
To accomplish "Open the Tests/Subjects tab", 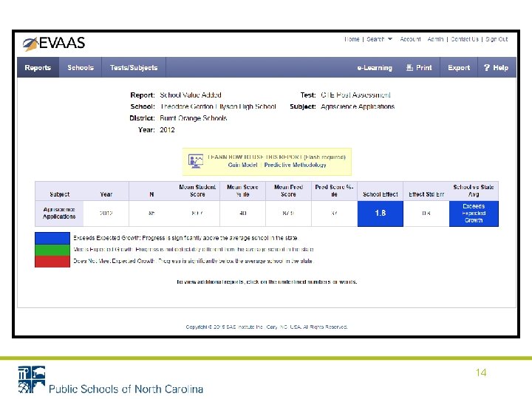I will click(x=134, y=67).
